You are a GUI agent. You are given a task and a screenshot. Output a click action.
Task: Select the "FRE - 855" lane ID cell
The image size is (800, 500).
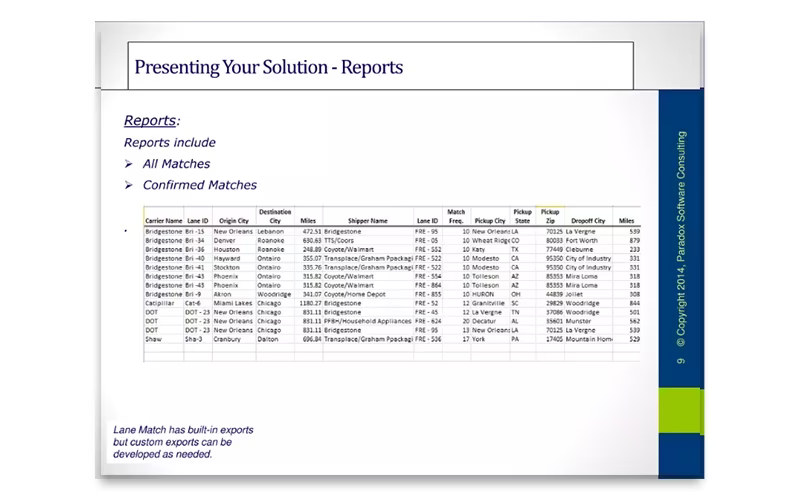click(428, 294)
